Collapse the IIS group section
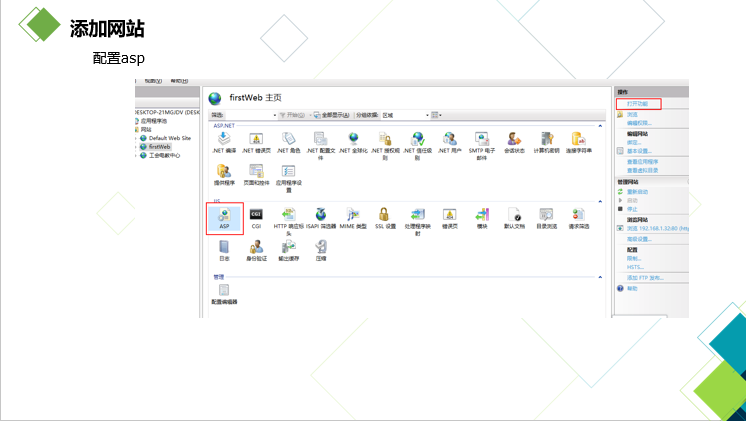The height and width of the screenshot is (421, 746). tap(600, 202)
